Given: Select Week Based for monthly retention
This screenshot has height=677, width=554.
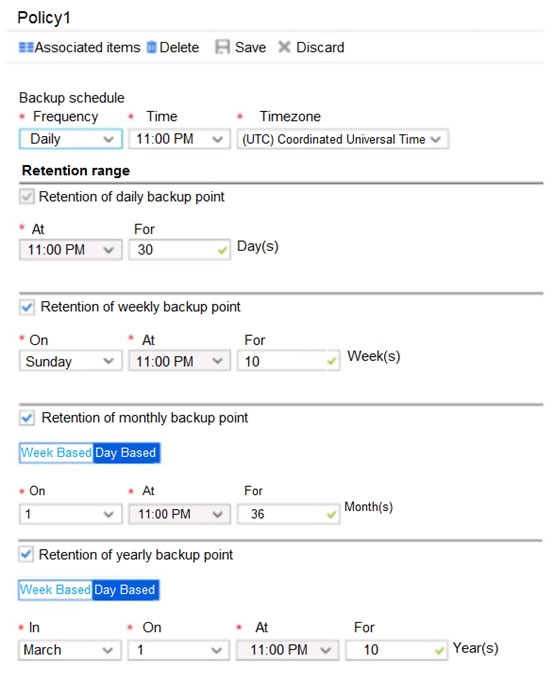Looking at the screenshot, I should (56, 452).
